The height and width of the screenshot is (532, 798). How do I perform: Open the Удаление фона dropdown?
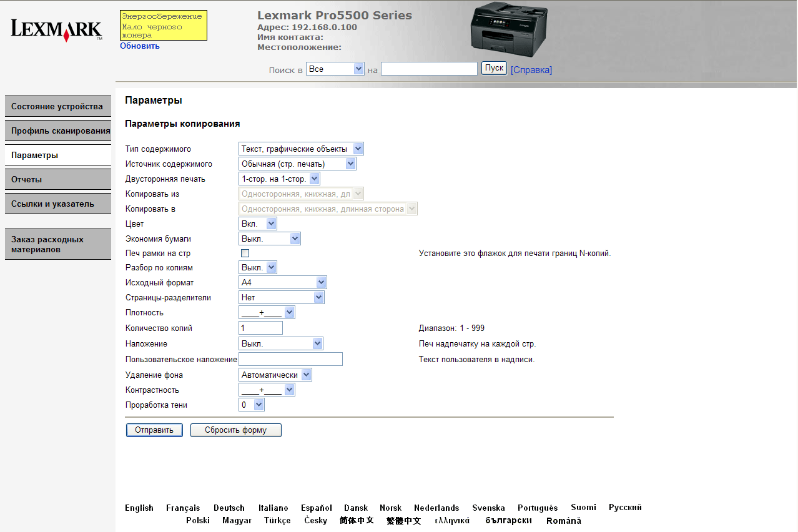pyautogui.click(x=275, y=375)
